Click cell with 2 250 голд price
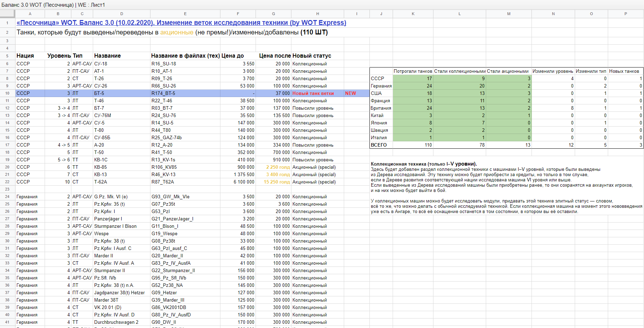 pyautogui.click(x=273, y=167)
